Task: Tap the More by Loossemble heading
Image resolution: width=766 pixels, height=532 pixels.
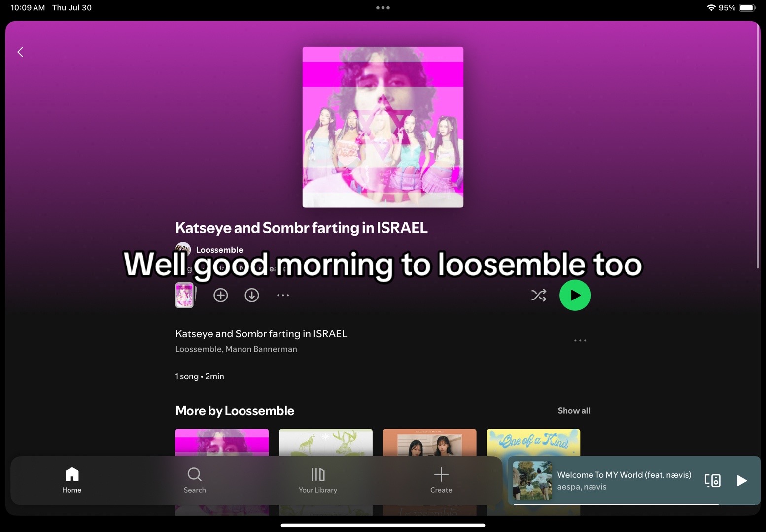Action: (x=235, y=411)
